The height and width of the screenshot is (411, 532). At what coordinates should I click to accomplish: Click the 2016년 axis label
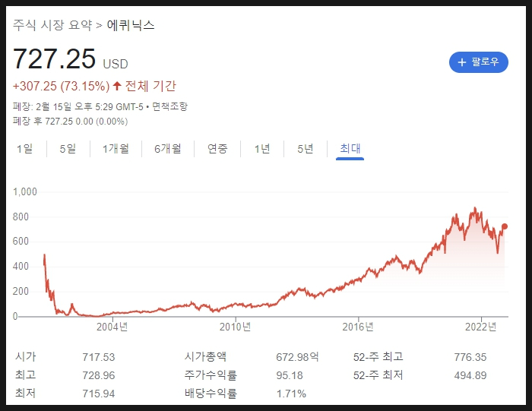coord(358,327)
